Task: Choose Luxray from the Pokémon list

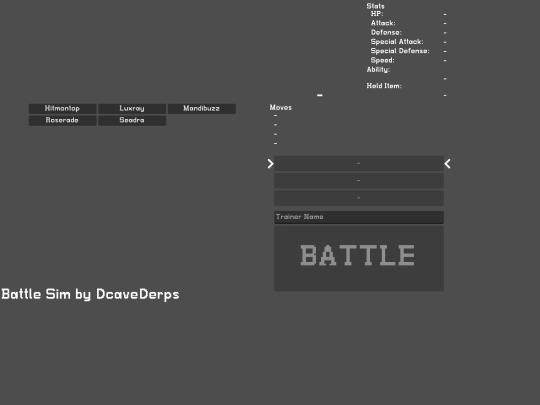Action: click(132, 108)
